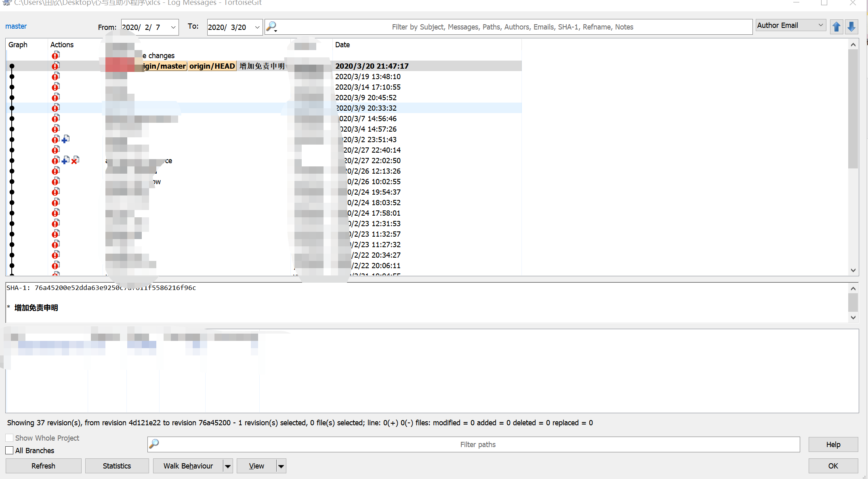Click the blue up arrow button
Image resolution: width=868 pixels, height=479 pixels.
(836, 27)
